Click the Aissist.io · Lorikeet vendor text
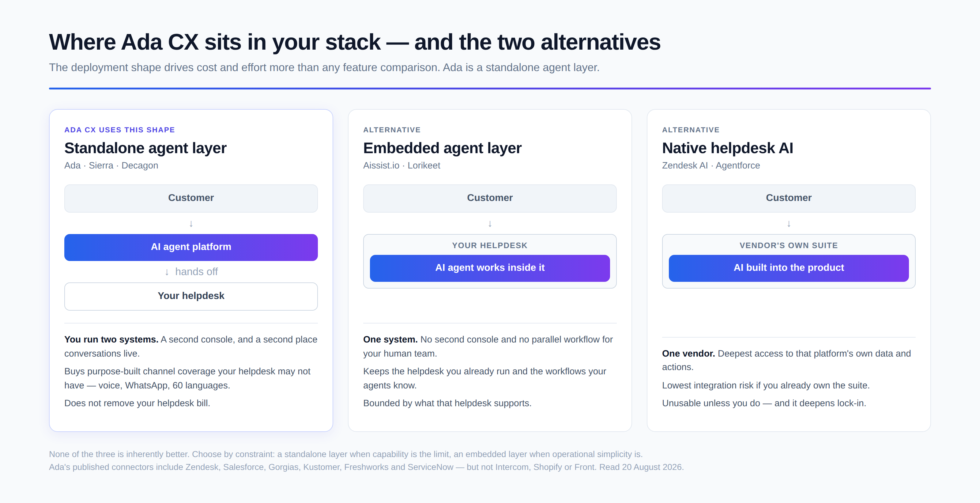This screenshot has height=503, width=980. pyautogui.click(x=401, y=165)
